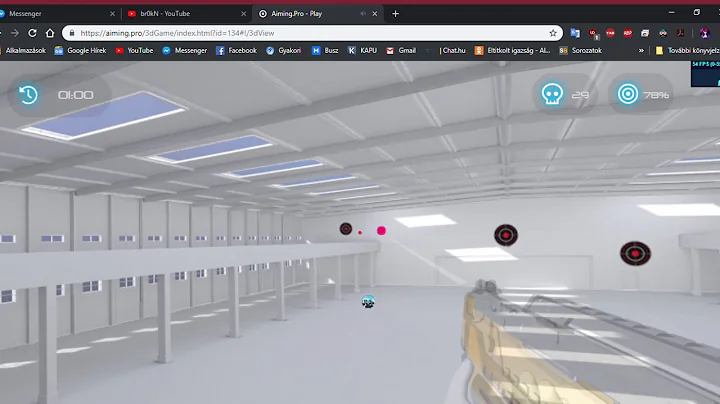Screen dimensions: 720x404
Task: Click the countdown timer clock icon
Action: pyautogui.click(x=28, y=95)
